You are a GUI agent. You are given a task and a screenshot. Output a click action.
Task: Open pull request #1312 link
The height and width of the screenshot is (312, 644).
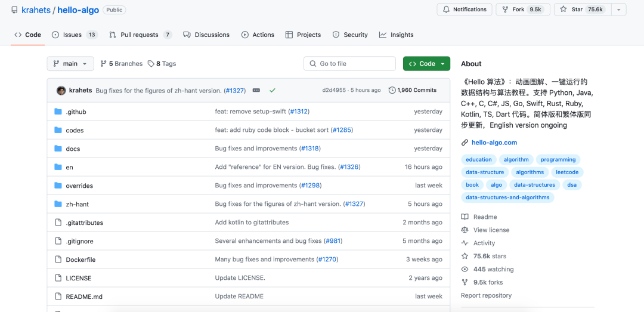point(299,112)
